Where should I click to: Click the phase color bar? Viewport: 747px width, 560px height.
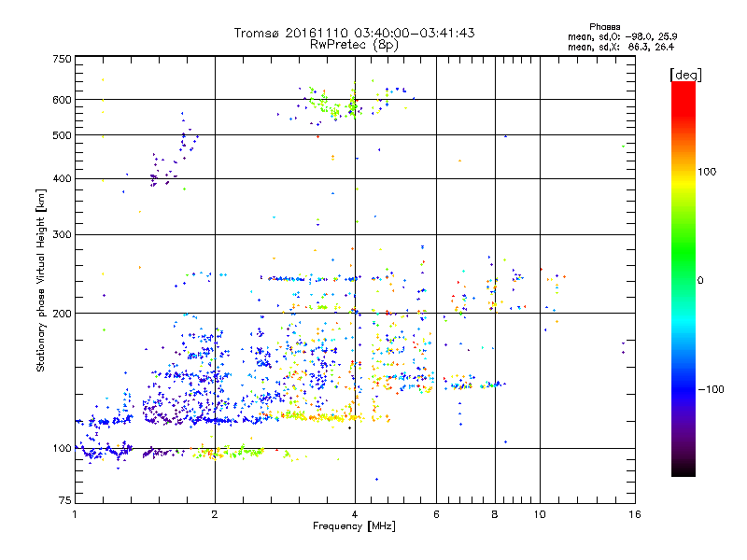[x=684, y=278]
